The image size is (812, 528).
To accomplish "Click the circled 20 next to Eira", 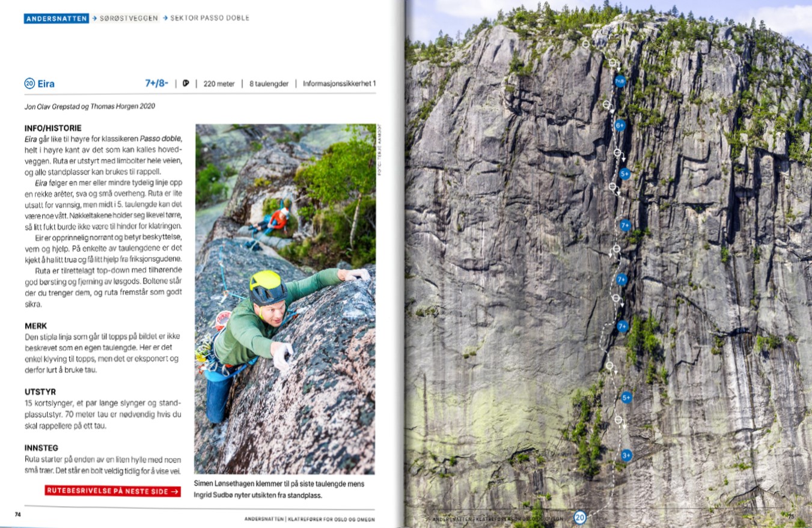I will tap(29, 84).
